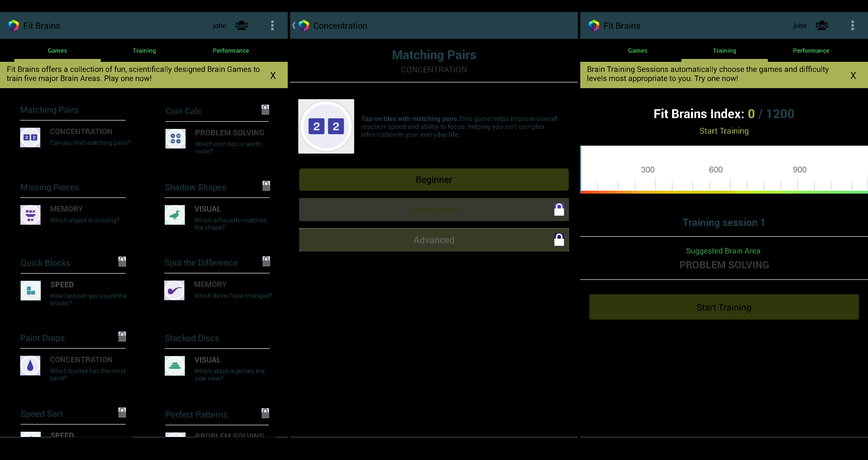Click the Fit Brains logo in left panel
Image resolution: width=868 pixels, height=460 pixels.
coord(14,26)
